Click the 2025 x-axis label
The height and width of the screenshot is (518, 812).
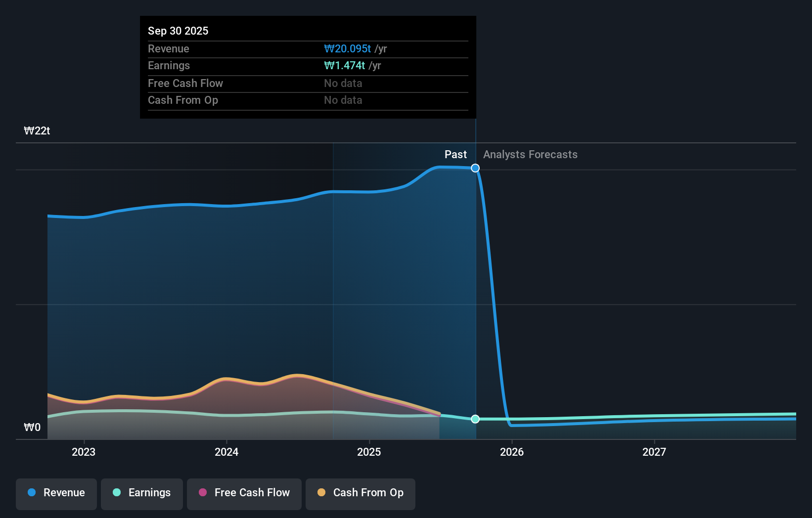[x=369, y=452]
